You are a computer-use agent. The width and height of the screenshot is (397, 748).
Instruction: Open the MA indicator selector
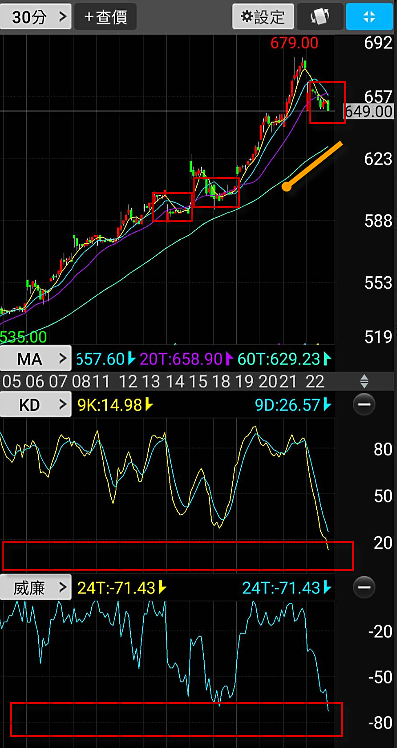[35, 359]
